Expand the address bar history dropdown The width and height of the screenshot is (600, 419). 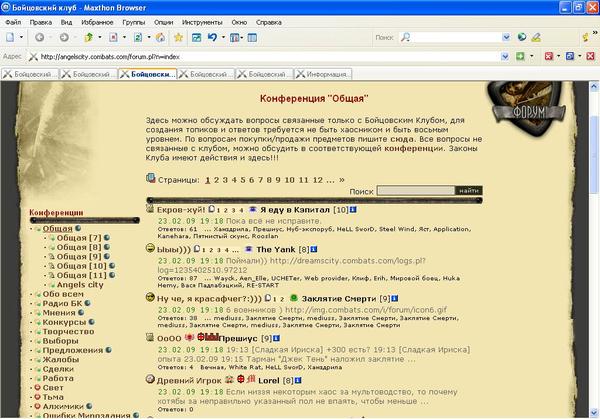click(x=505, y=57)
